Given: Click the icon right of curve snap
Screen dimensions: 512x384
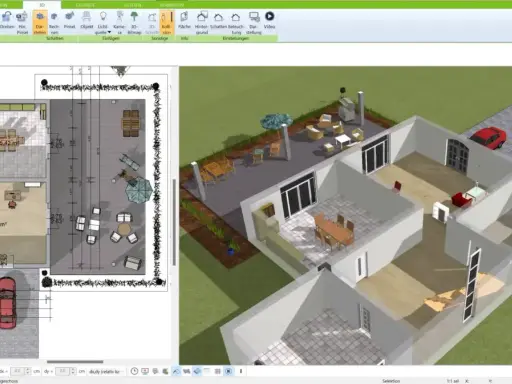Looking at the screenshot, I should [x=186, y=371].
